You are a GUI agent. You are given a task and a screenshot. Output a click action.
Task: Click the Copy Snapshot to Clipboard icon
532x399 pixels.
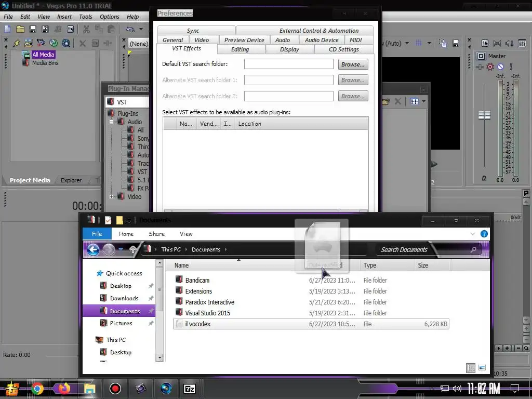443,43
